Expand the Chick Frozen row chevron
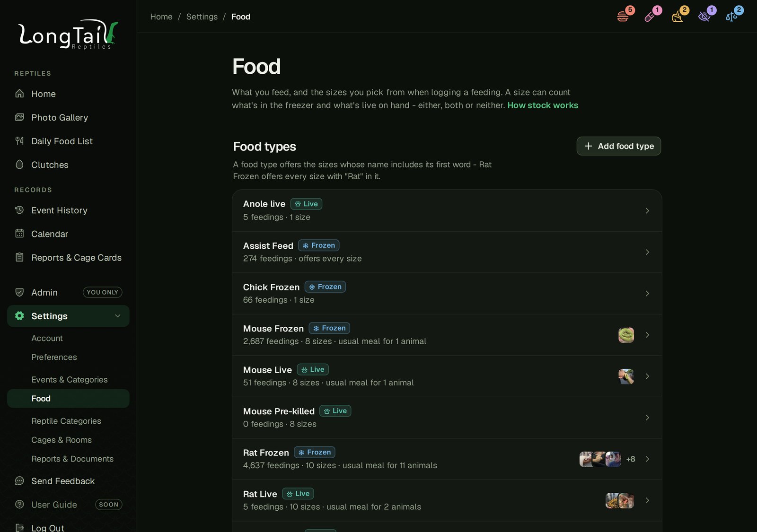 tap(647, 294)
